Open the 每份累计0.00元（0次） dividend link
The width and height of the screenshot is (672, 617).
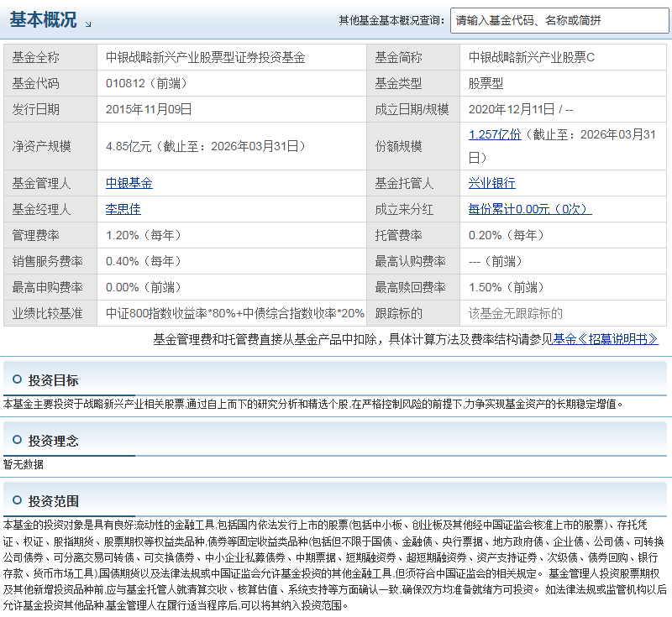pyautogui.click(x=530, y=209)
